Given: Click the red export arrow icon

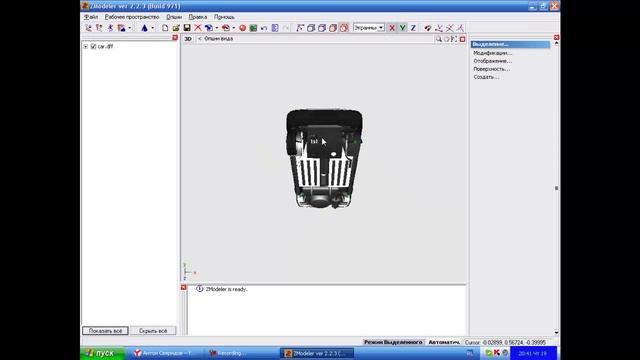Looking at the screenshot, I should click(226, 28).
